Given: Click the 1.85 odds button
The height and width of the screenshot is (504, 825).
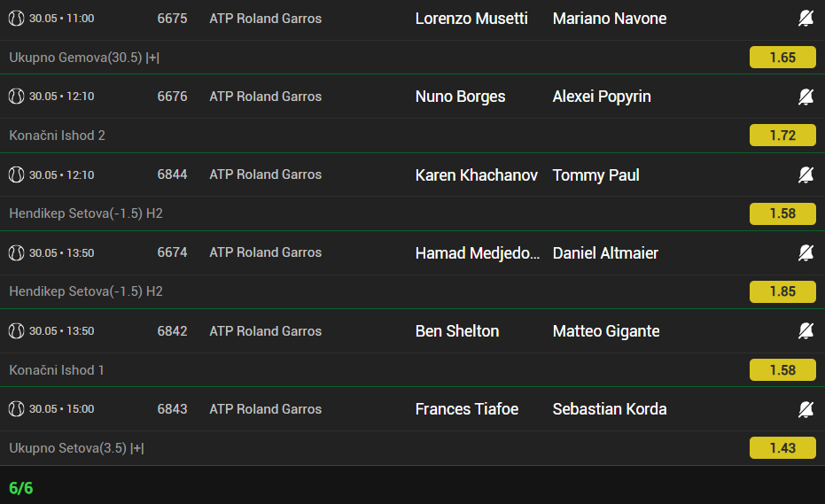Looking at the screenshot, I should pyautogui.click(x=782, y=291).
